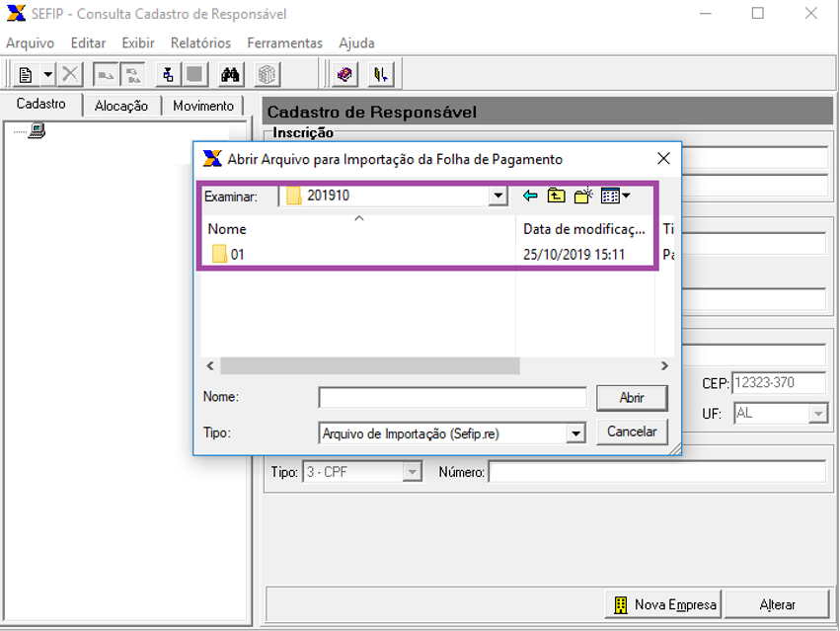
Task: Click the SEFIP application icon in title bar
Action: pyautogui.click(x=16, y=13)
